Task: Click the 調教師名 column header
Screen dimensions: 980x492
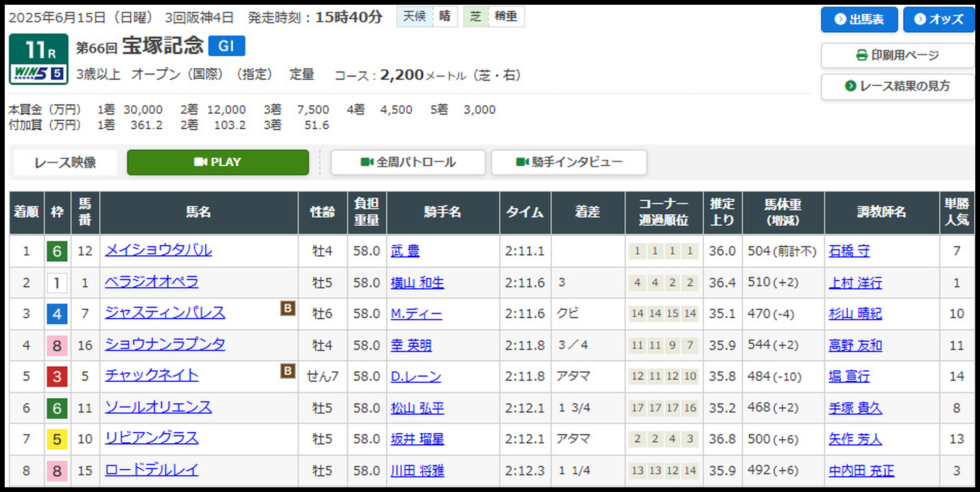Action: [882, 213]
